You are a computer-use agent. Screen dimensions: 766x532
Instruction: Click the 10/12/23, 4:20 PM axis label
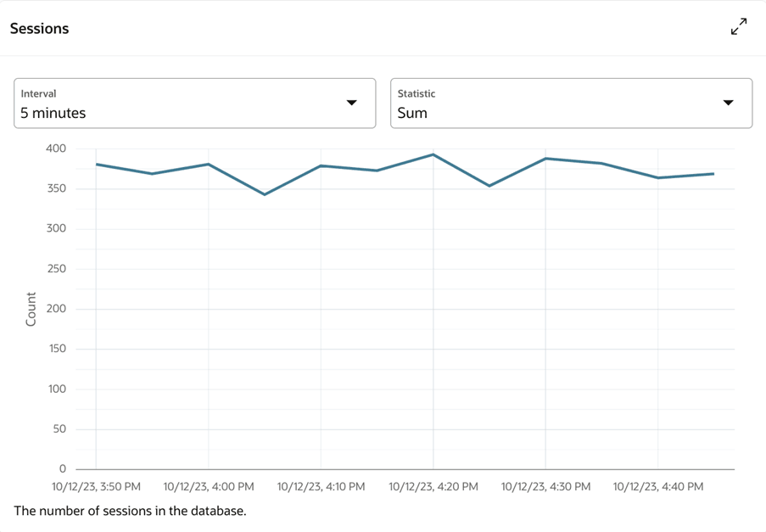[433, 487]
